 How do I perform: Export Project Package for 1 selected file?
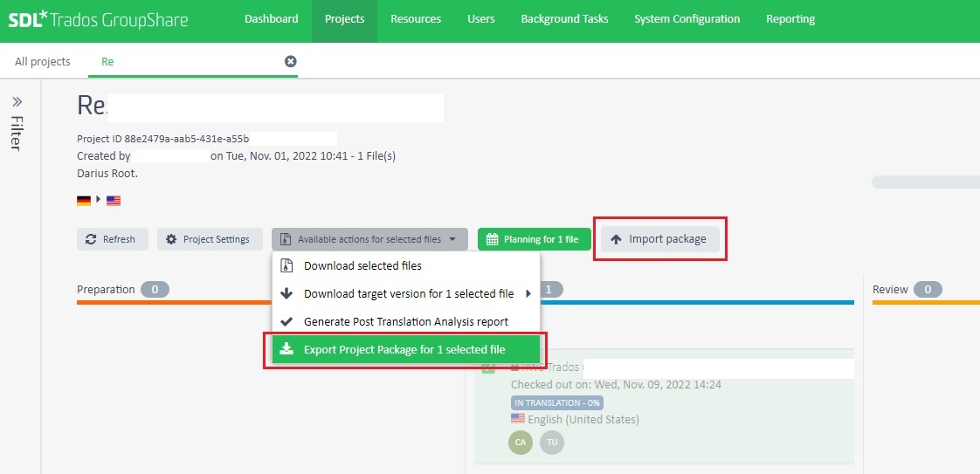tap(405, 350)
